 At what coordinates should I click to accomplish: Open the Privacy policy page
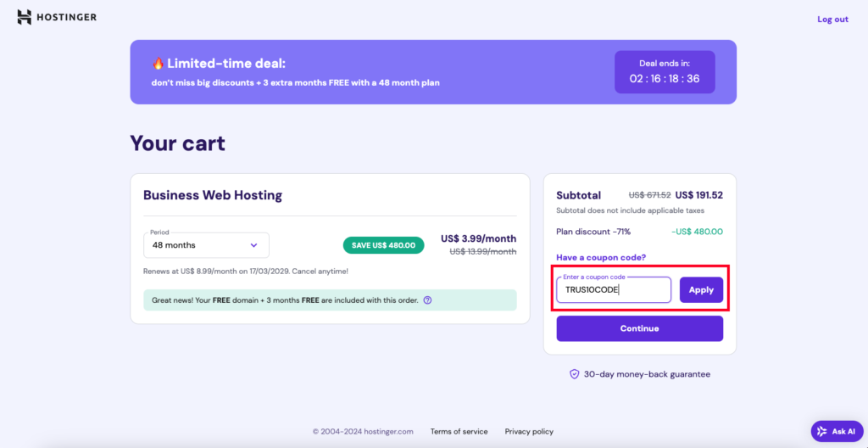(x=529, y=432)
